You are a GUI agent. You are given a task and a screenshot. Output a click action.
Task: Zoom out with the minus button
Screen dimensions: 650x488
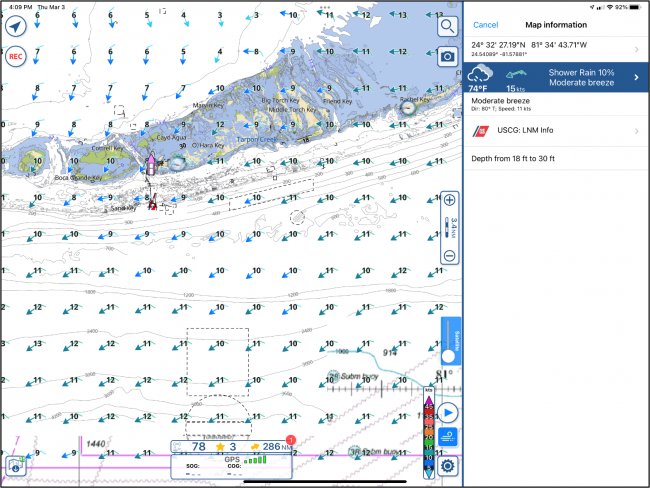pos(449,255)
